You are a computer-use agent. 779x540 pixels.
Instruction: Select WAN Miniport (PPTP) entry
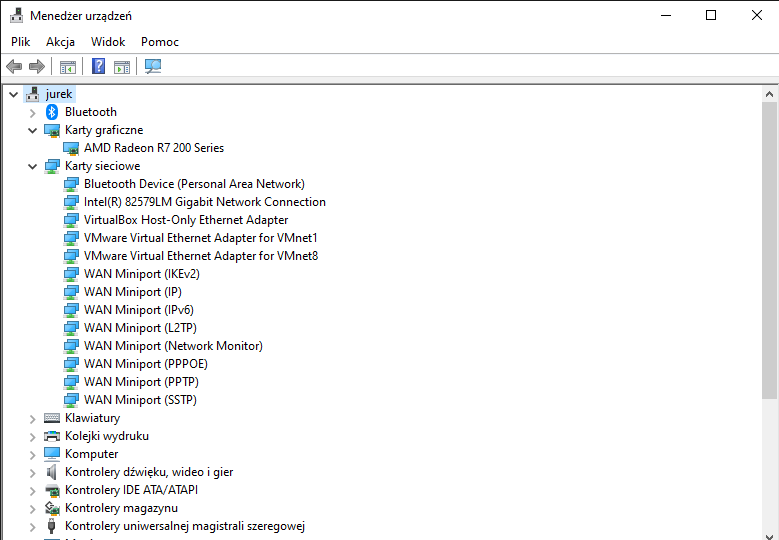(x=141, y=382)
